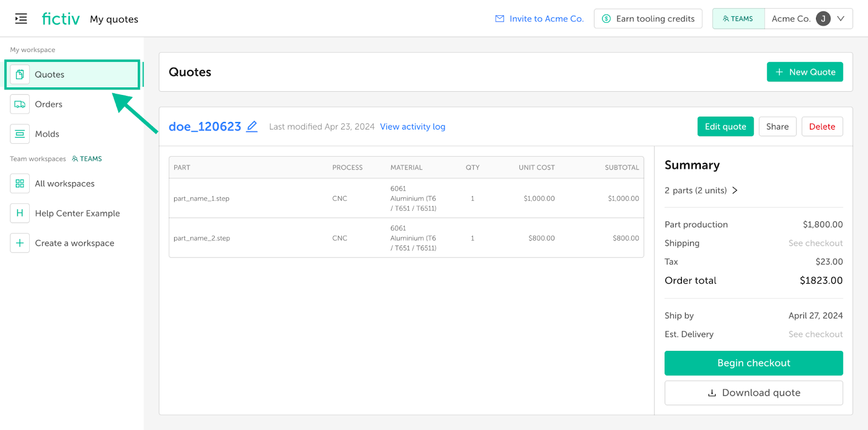Go to Orders in the sidebar
This screenshot has height=430, width=868.
tap(49, 104)
